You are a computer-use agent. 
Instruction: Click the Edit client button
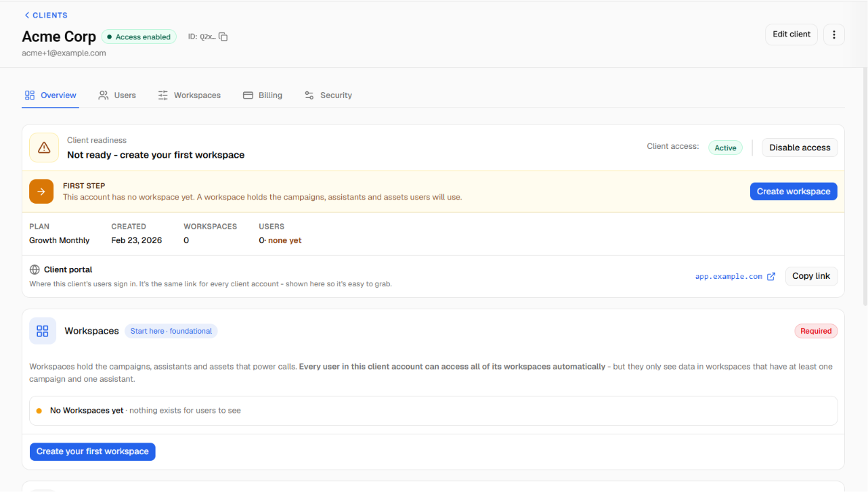pyautogui.click(x=791, y=35)
